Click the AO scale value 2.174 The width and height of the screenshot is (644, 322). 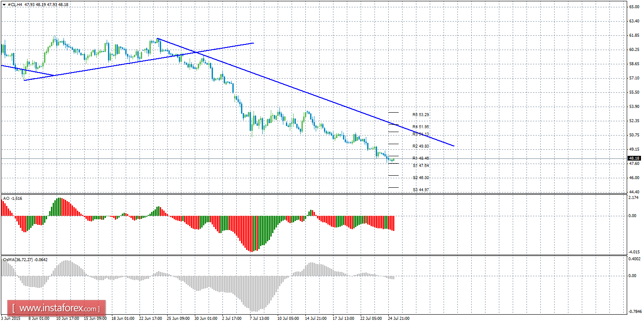pyautogui.click(x=634, y=198)
